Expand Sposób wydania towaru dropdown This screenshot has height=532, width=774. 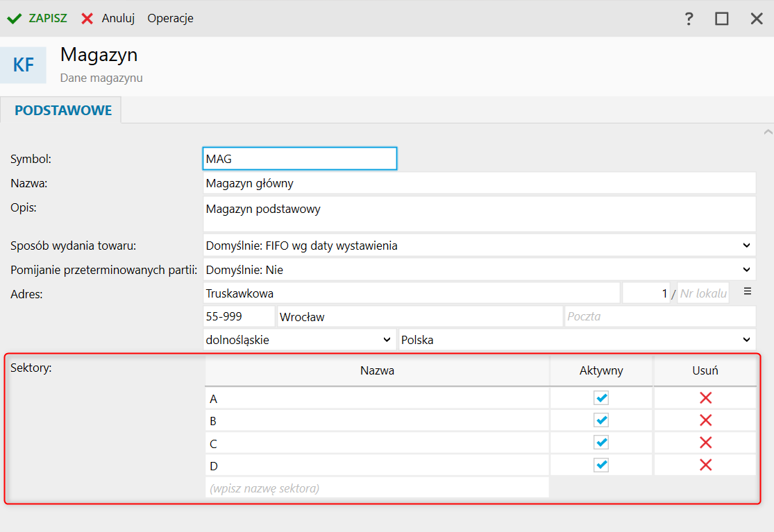click(x=746, y=246)
